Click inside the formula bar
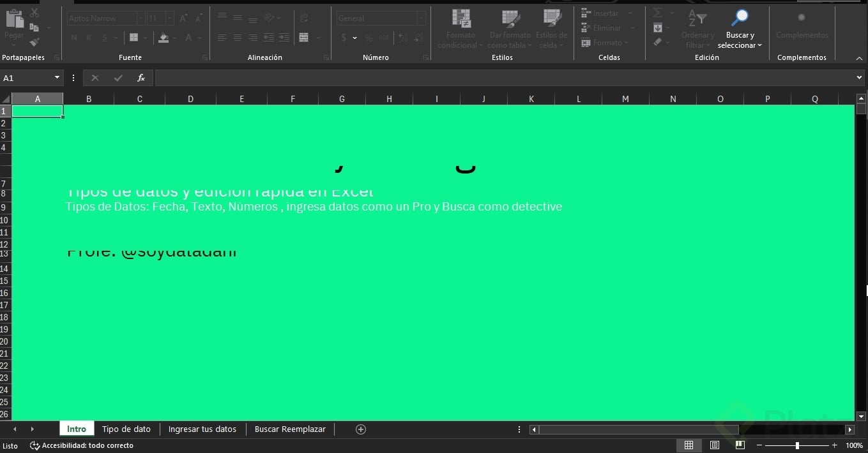The width and height of the screenshot is (868, 453). 504,78
